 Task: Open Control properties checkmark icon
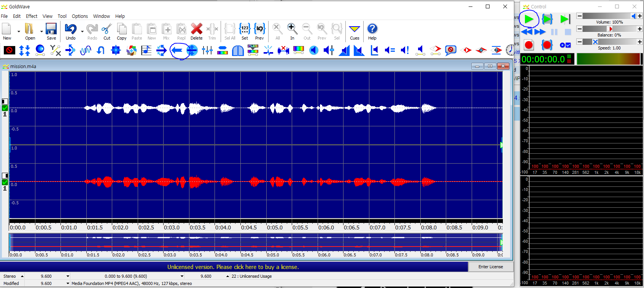point(565,45)
